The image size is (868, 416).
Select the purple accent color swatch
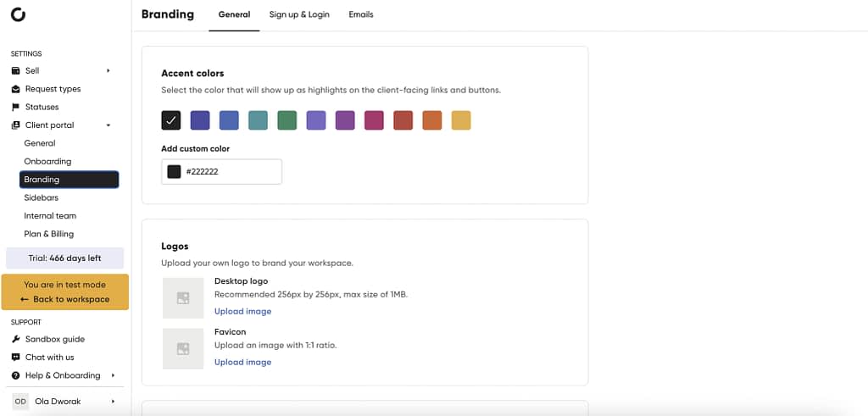coord(345,120)
